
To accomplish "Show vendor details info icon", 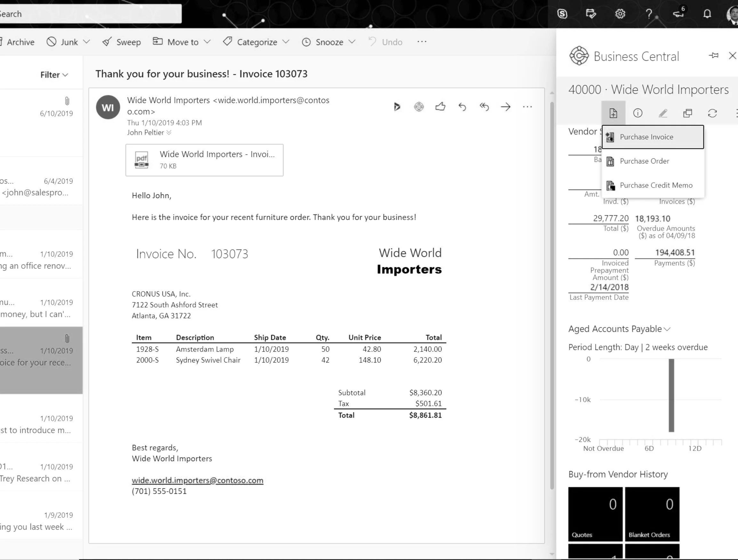I will click(638, 113).
